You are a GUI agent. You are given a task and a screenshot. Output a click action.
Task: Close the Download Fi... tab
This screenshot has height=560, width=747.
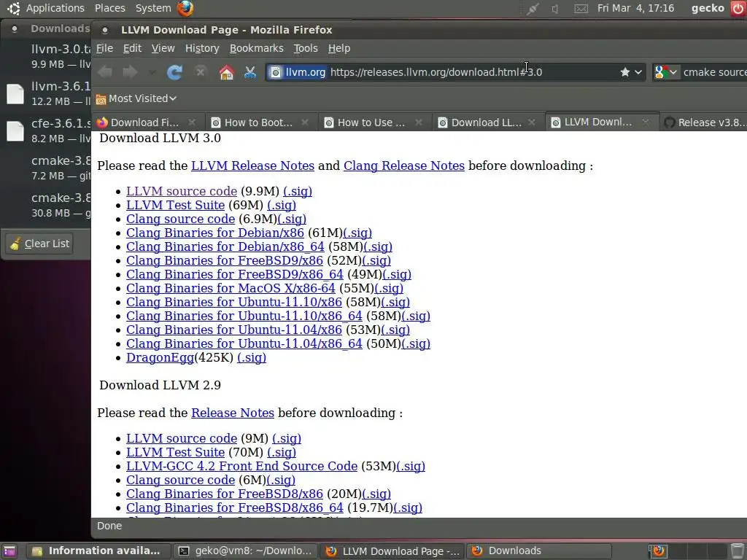coord(192,122)
